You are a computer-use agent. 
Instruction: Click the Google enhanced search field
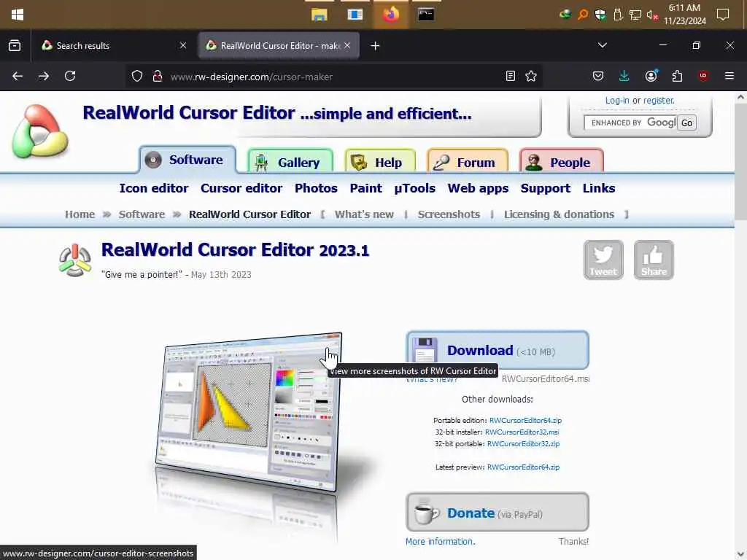coord(630,122)
